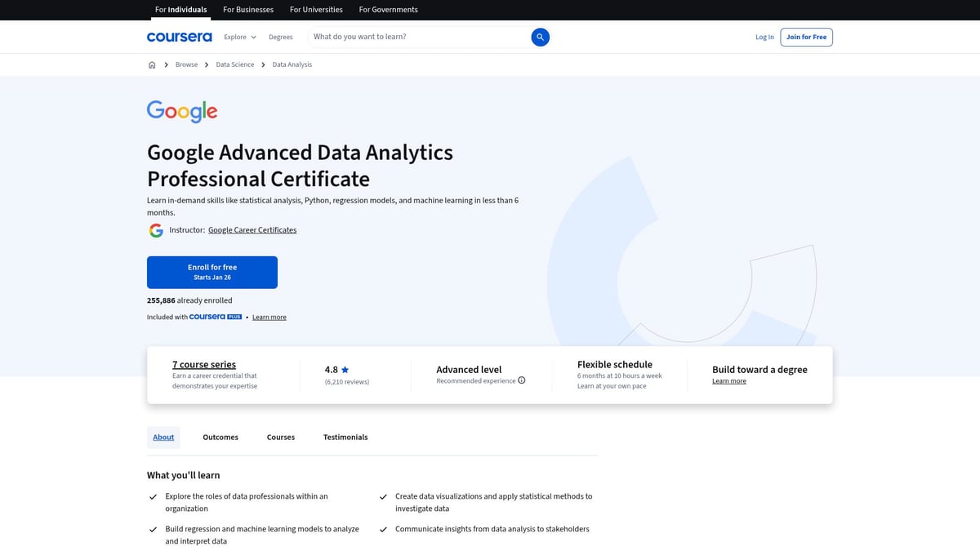Click the 'Build toward a degree' heading
Viewport: 980px width, 551px height.
coord(759,370)
